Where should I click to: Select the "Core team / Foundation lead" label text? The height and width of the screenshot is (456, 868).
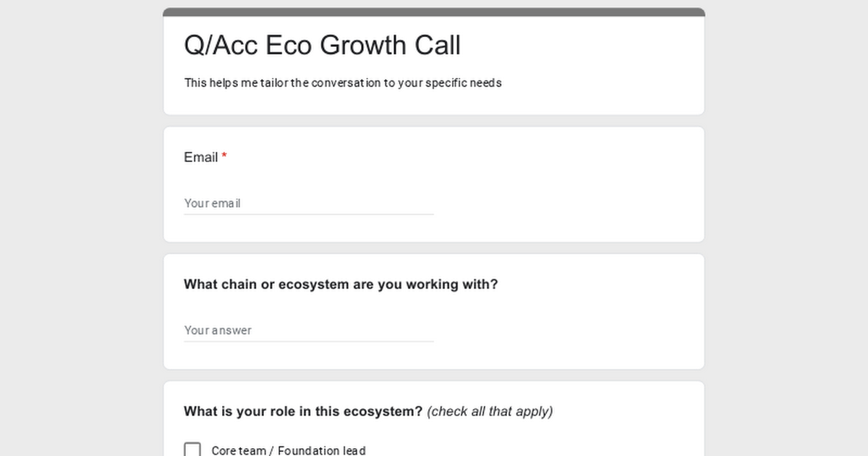coord(289,450)
